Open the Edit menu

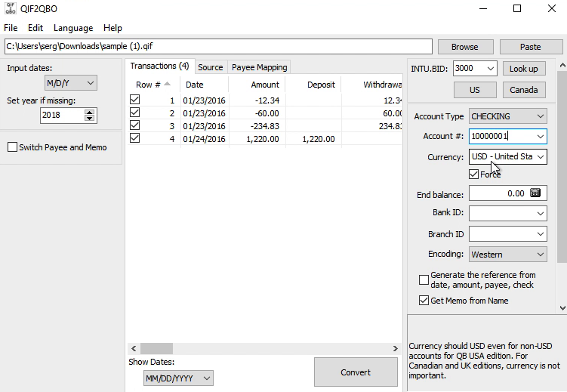35,28
